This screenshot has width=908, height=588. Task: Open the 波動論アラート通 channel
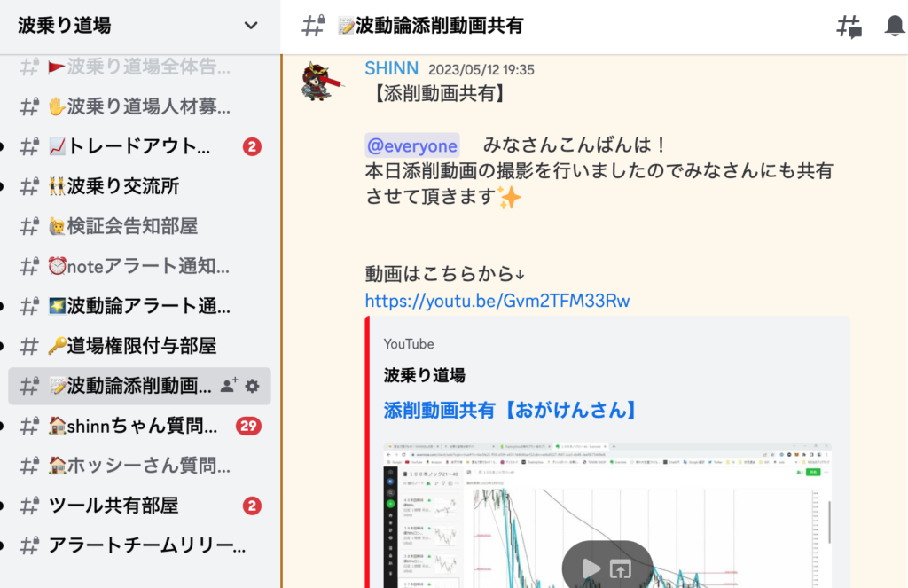coord(139,307)
